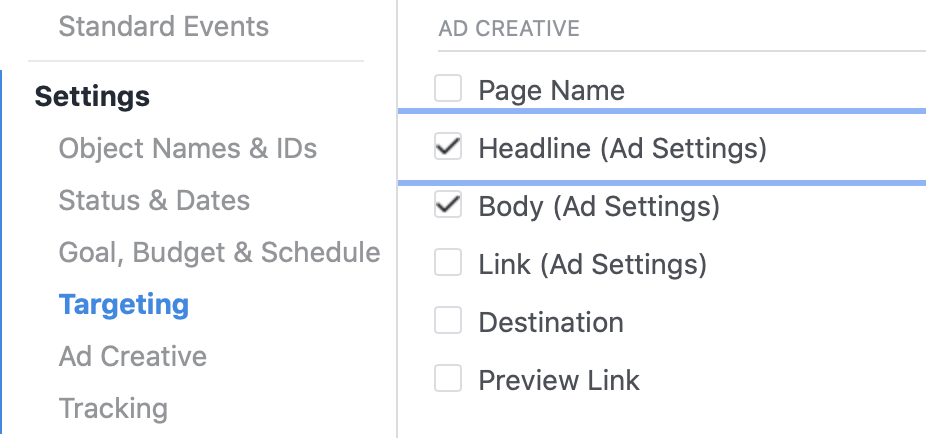
Task: Click the 'Headline (Ad Settings)' label text
Action: click(622, 149)
